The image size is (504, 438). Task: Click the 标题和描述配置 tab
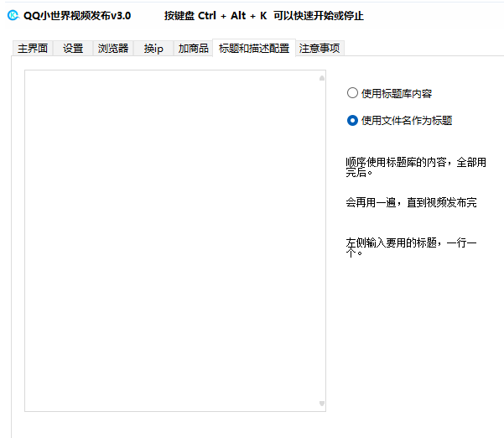[254, 49]
